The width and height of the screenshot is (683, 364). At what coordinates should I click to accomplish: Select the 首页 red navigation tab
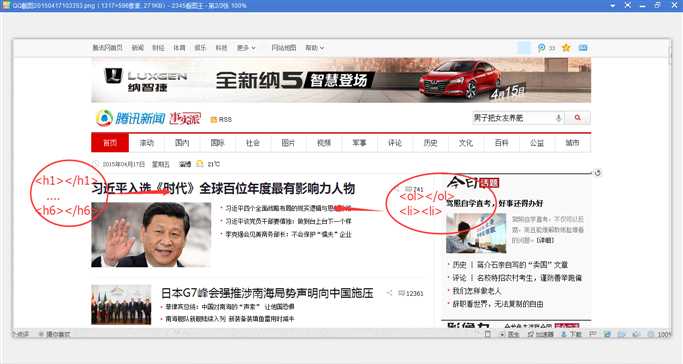110,143
